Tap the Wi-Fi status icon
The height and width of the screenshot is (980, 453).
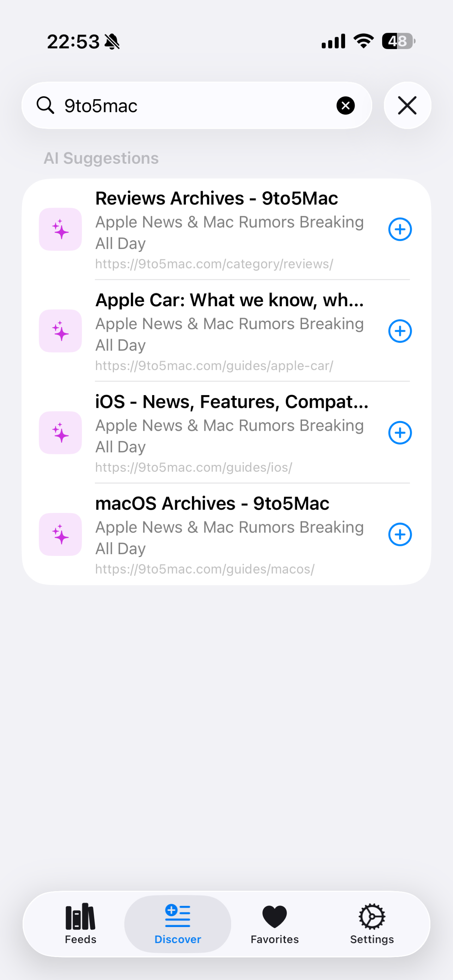[x=364, y=41]
